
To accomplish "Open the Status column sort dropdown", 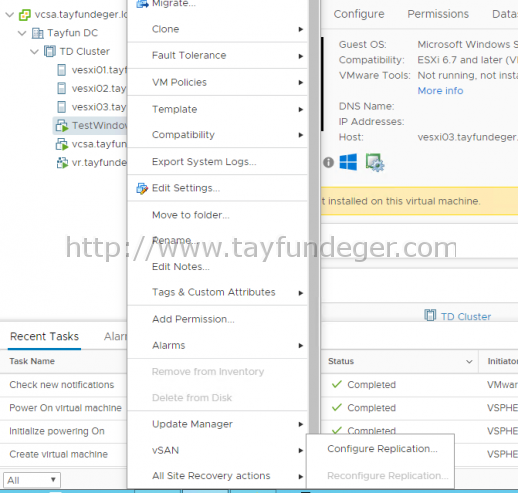I will tap(469, 361).
